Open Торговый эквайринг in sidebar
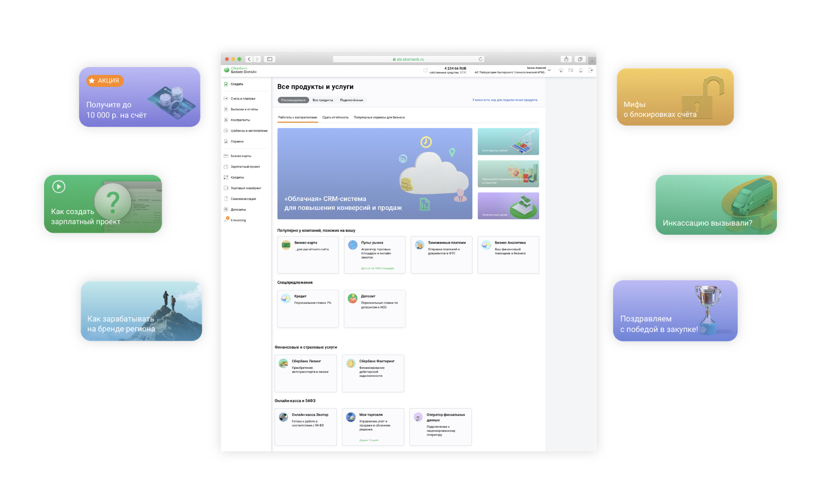Image resolution: width=821 pixels, height=504 pixels. pyautogui.click(x=243, y=188)
